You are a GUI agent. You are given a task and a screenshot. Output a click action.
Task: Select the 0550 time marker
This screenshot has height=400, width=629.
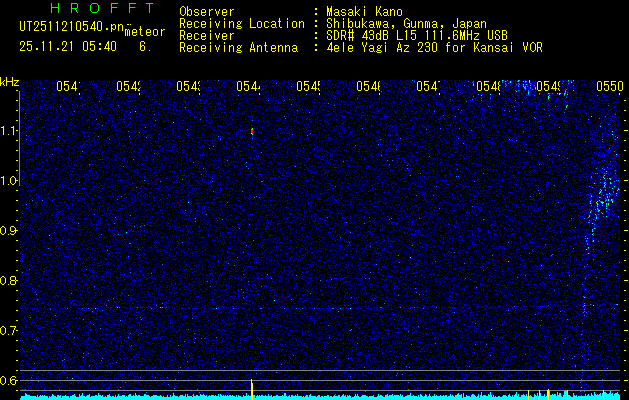[x=610, y=87]
